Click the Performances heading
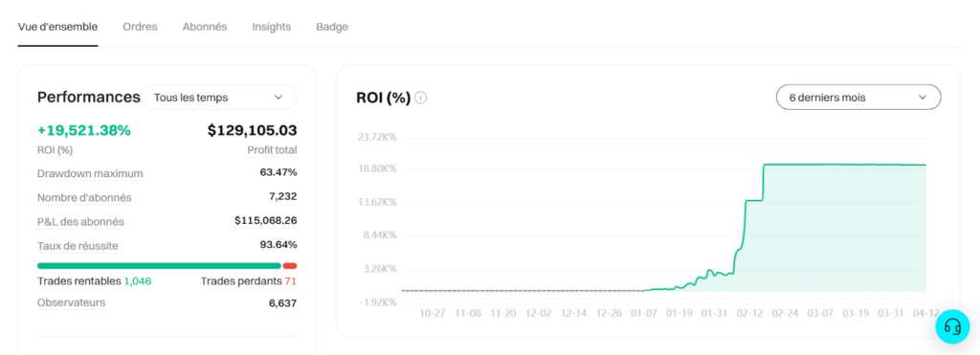This screenshot has height=355, width=980. 89,97
